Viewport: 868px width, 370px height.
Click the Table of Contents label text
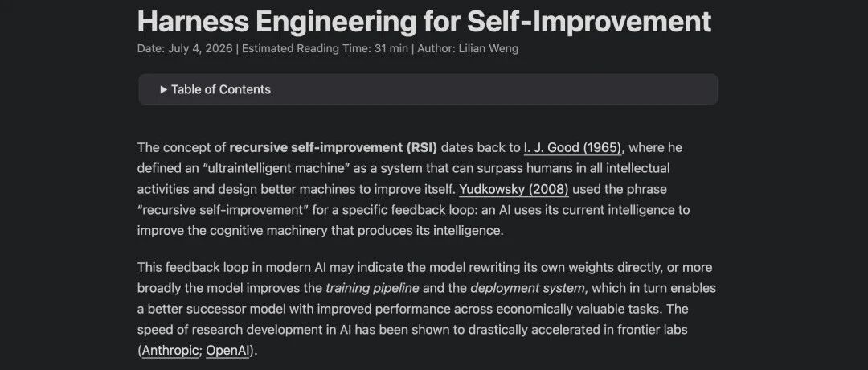click(x=221, y=89)
